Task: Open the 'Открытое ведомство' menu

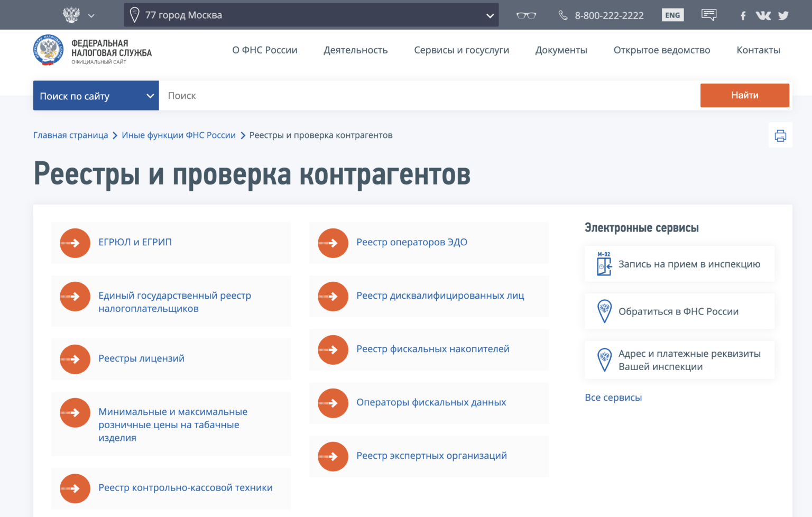Action: pyautogui.click(x=662, y=50)
